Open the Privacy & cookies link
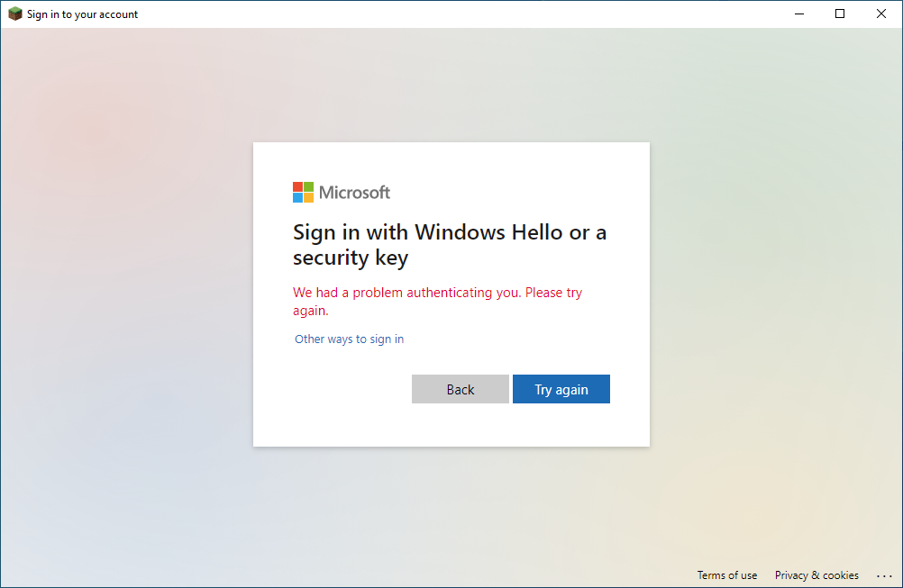903x588 pixels. click(x=816, y=575)
